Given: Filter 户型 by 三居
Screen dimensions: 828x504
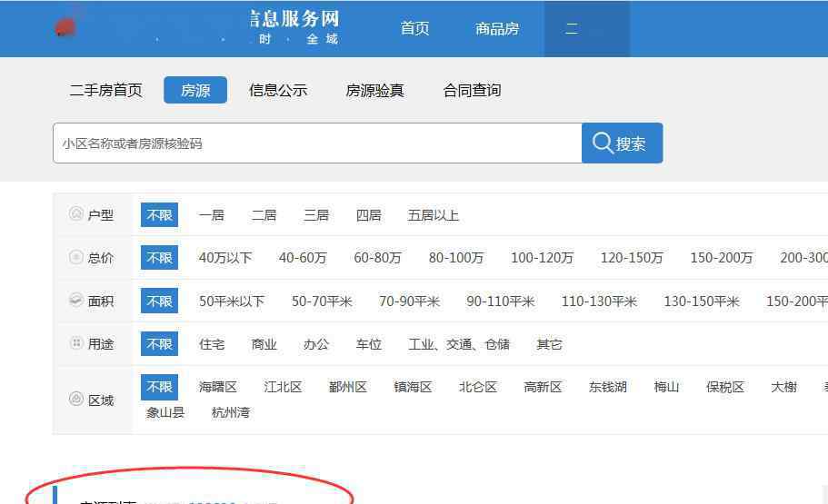Looking at the screenshot, I should click(x=316, y=215).
